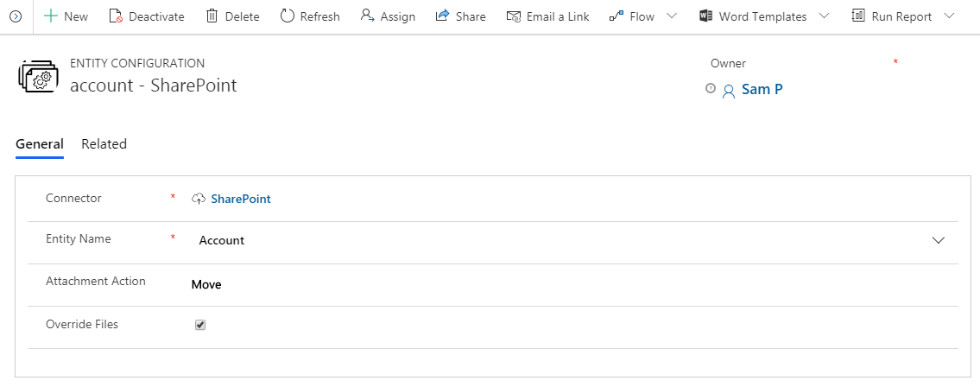Click the Entity Name field label
The width and height of the screenshot is (980, 387).
click(x=78, y=238)
